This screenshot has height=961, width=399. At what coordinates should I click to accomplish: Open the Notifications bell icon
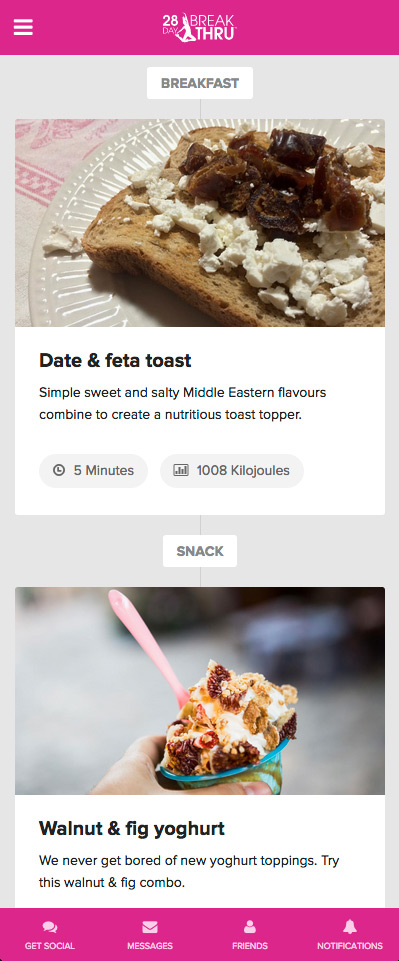click(350, 926)
